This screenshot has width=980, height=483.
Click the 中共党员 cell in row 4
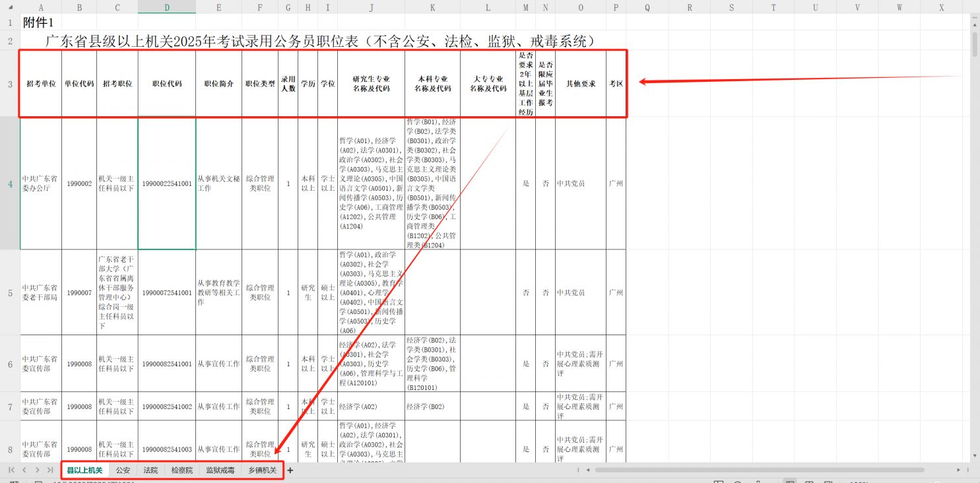pyautogui.click(x=580, y=183)
